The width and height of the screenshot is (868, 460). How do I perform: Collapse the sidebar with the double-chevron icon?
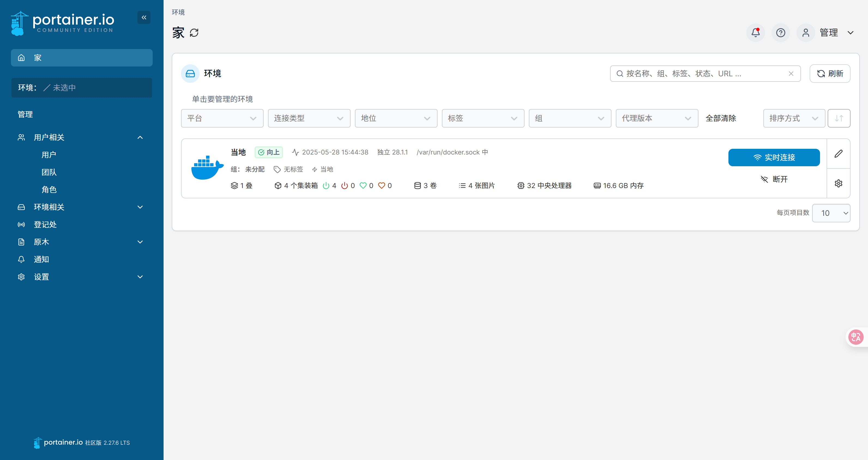[144, 17]
